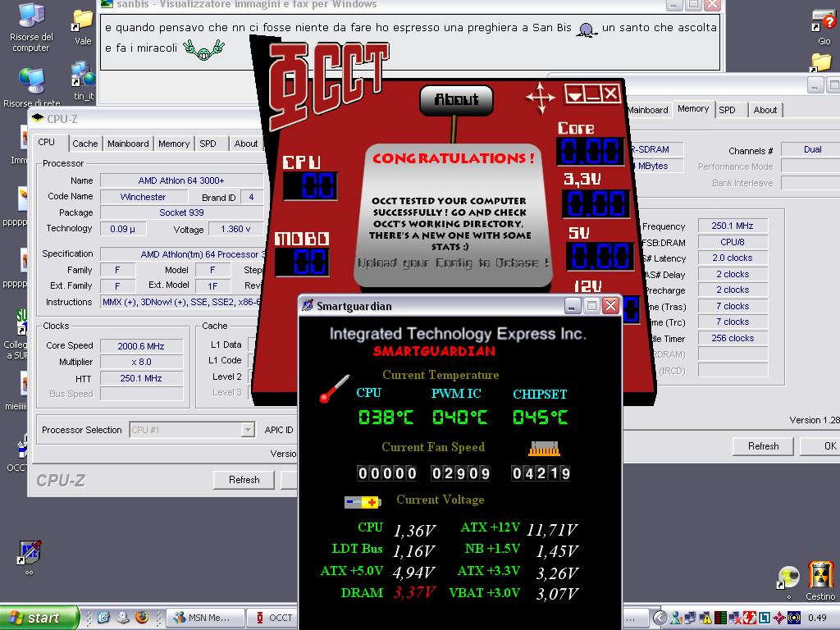Click the thermometer icon in Smartguardian

[x=334, y=388]
